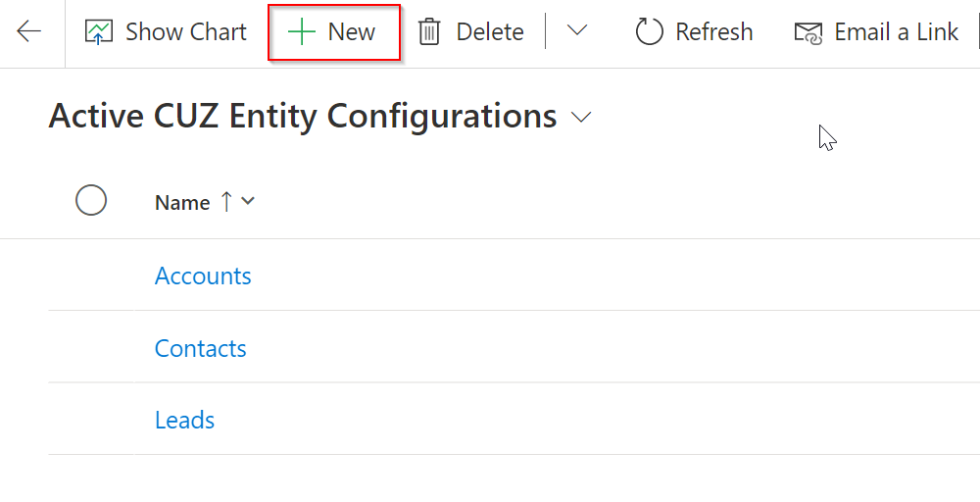Open the Accounts record link
The width and height of the screenshot is (980, 502).
pos(203,276)
